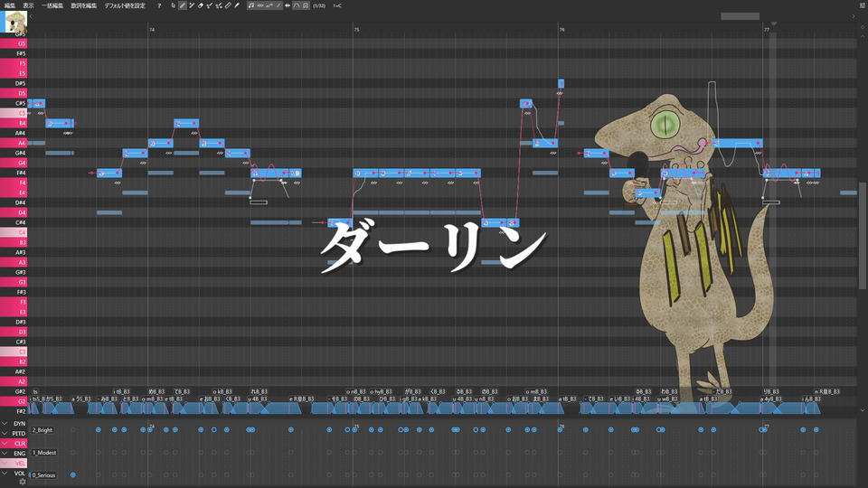
Task: Click phoneme label 'ts' at lane start
Action: click(35, 391)
